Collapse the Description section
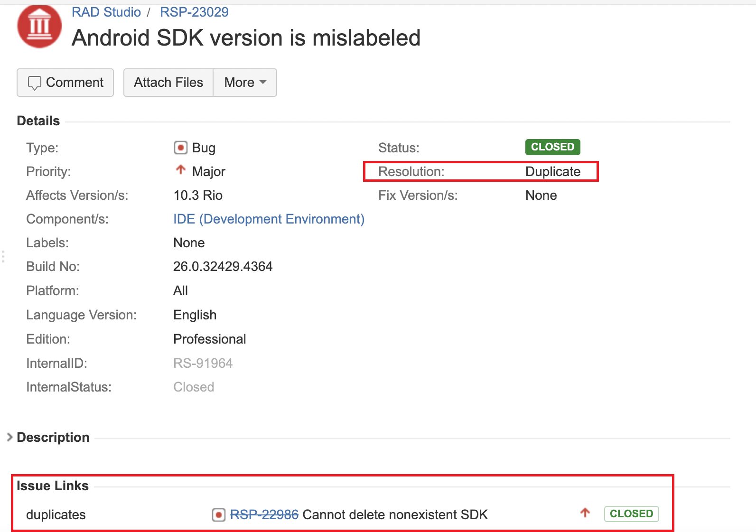The width and height of the screenshot is (756, 532). coord(9,437)
